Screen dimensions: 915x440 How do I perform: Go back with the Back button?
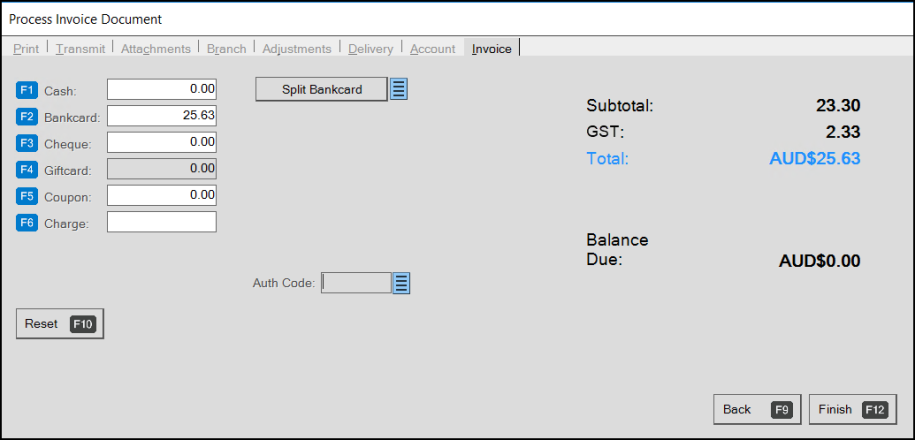(x=757, y=410)
